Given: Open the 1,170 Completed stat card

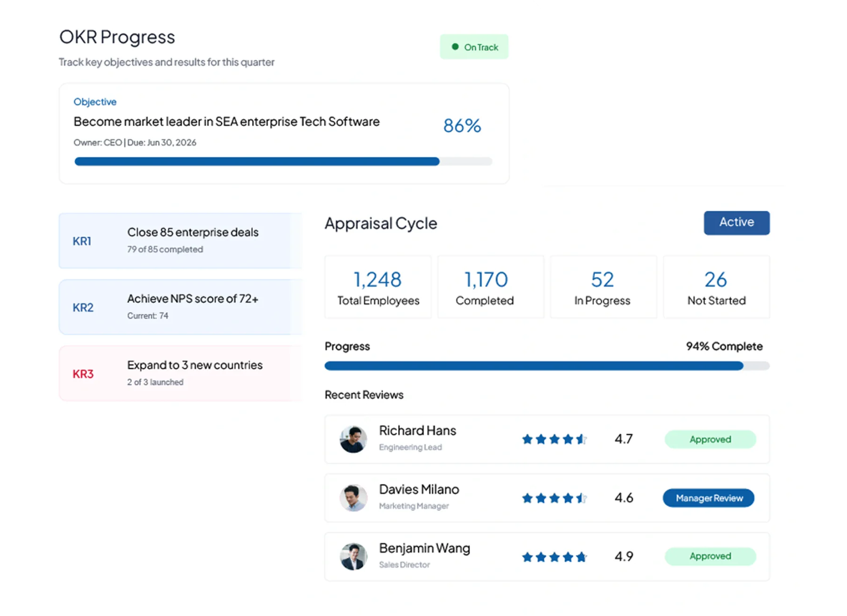Looking at the screenshot, I should tap(491, 287).
